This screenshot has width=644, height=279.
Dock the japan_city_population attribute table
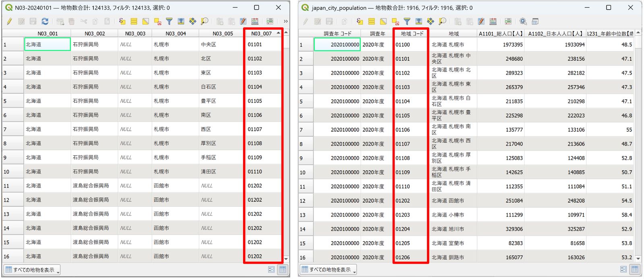point(535,21)
